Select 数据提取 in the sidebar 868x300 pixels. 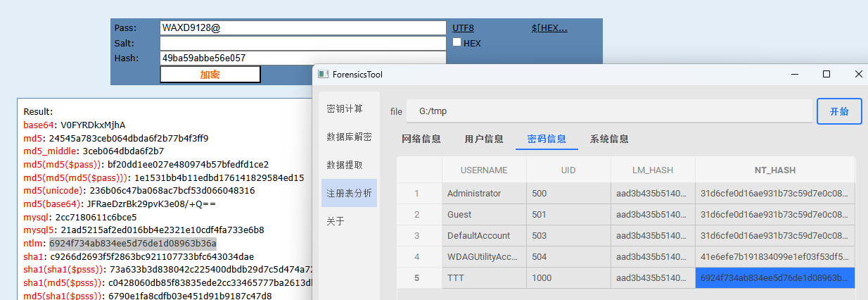coord(345,165)
